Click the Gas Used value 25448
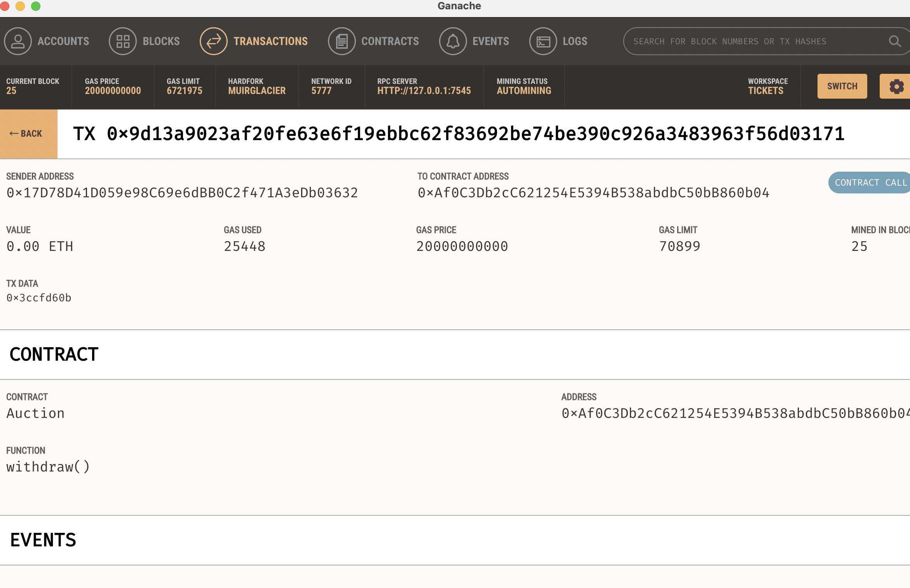 pos(245,246)
